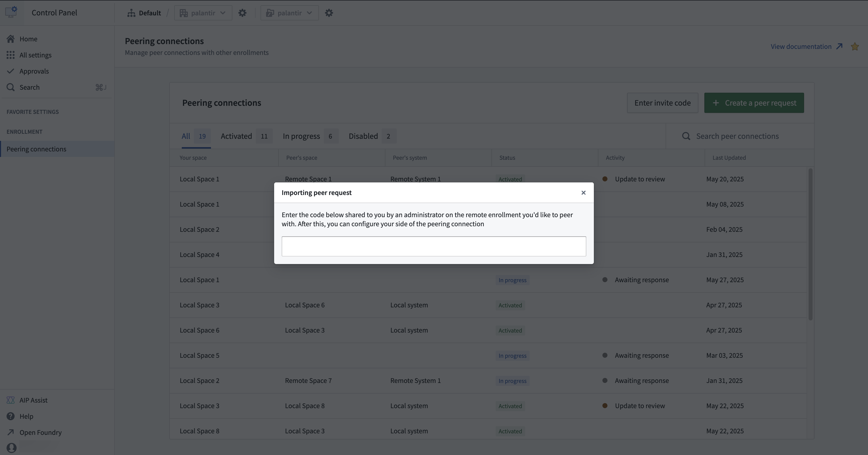Open All settings from the sidebar
The width and height of the screenshot is (868, 455).
(36, 55)
